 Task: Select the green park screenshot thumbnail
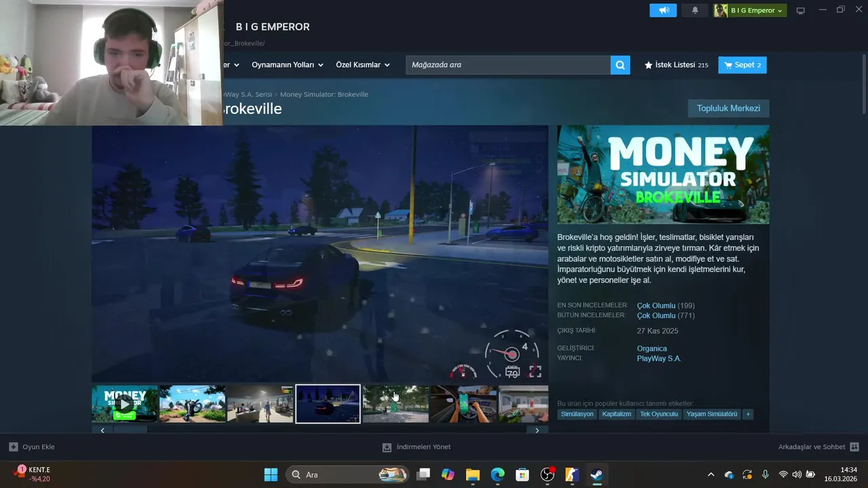coord(395,404)
